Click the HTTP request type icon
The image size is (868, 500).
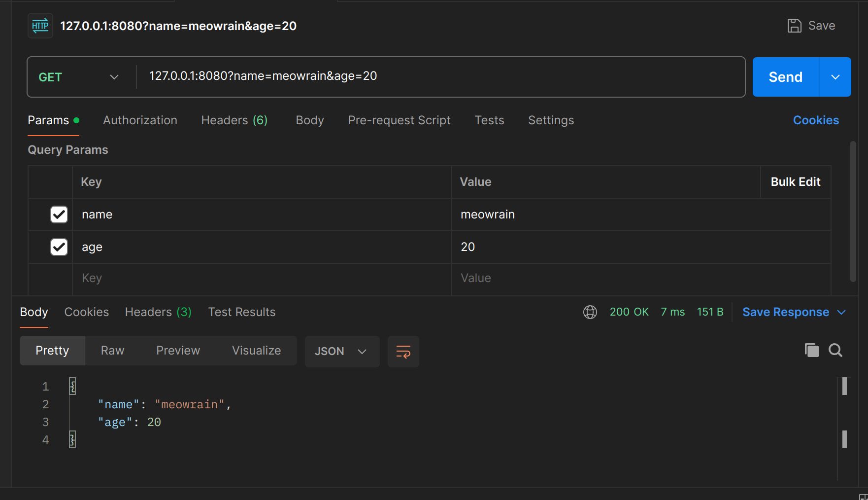click(40, 26)
